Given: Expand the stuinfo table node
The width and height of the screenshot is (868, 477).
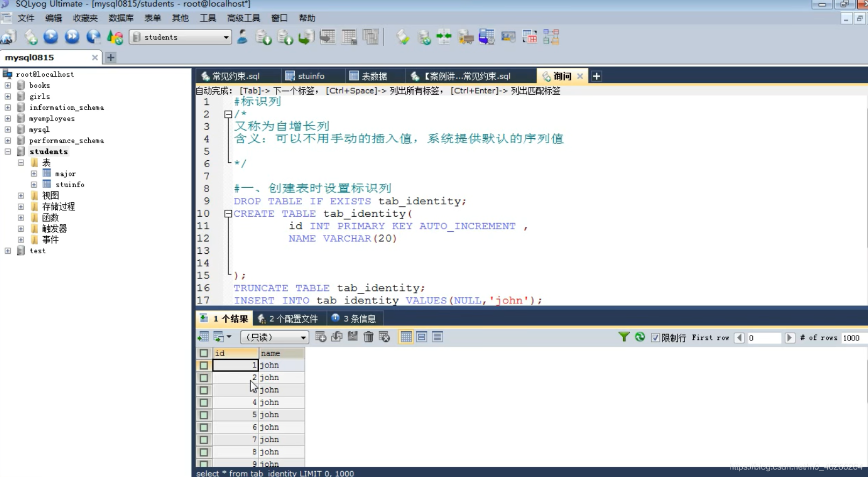Looking at the screenshot, I should pos(34,184).
